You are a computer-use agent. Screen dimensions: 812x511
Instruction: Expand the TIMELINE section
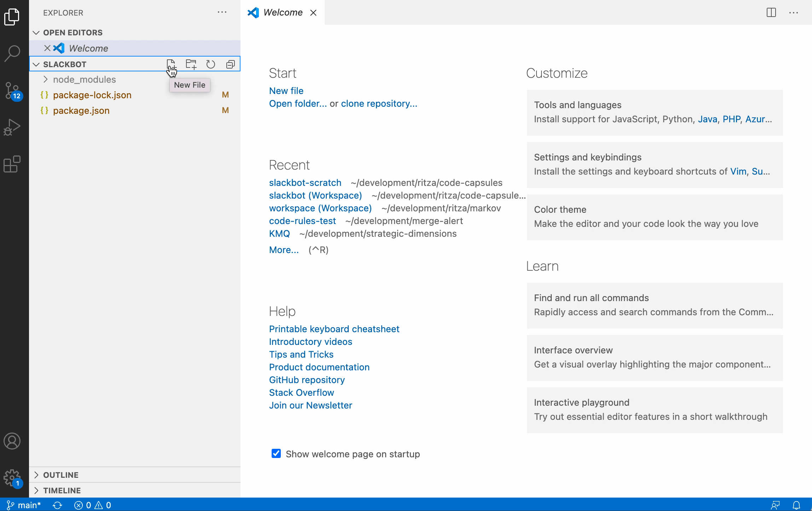click(37, 491)
